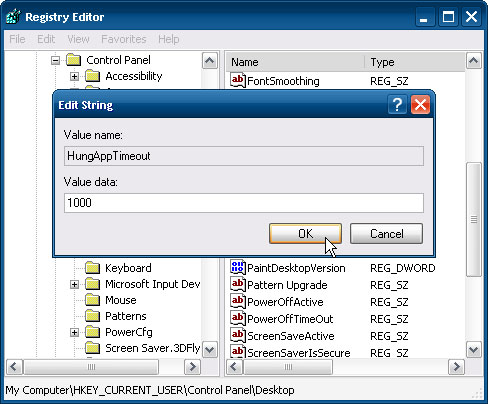Screen dimensions: 488x404
Task: Confirm the string edit with OK
Action: point(305,234)
